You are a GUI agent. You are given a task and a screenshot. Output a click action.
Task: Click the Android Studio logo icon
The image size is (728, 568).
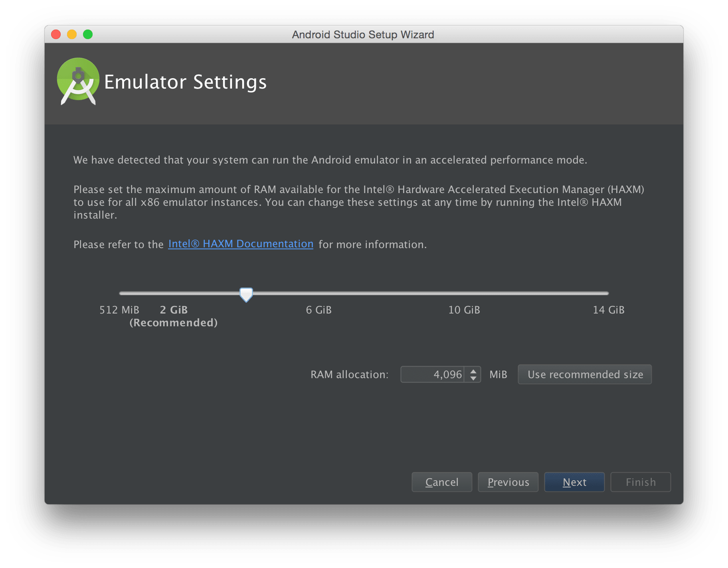[78, 82]
